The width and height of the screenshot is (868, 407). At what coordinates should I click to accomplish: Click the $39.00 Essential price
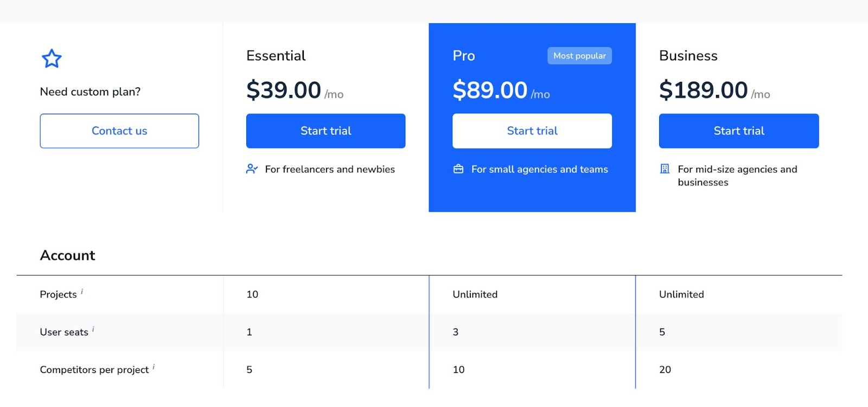click(x=284, y=90)
